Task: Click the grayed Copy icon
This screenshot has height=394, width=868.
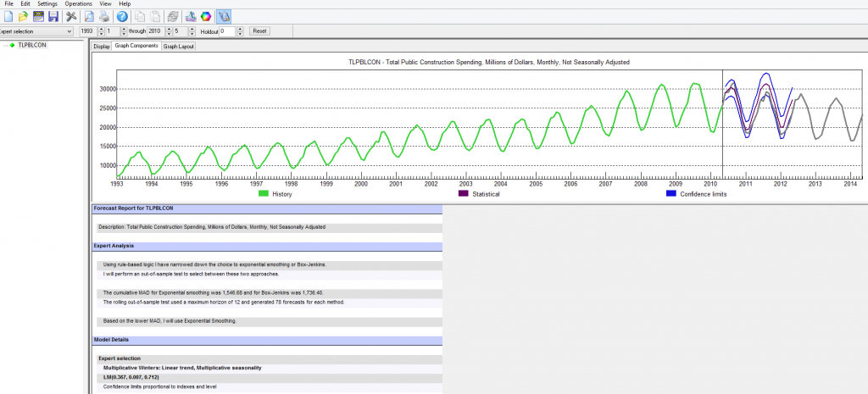Action: point(140,17)
